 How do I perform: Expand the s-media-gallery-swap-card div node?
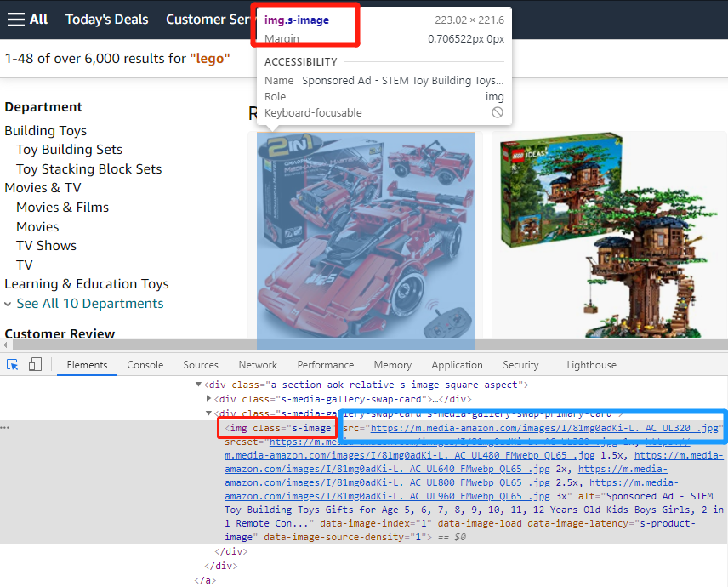point(208,399)
